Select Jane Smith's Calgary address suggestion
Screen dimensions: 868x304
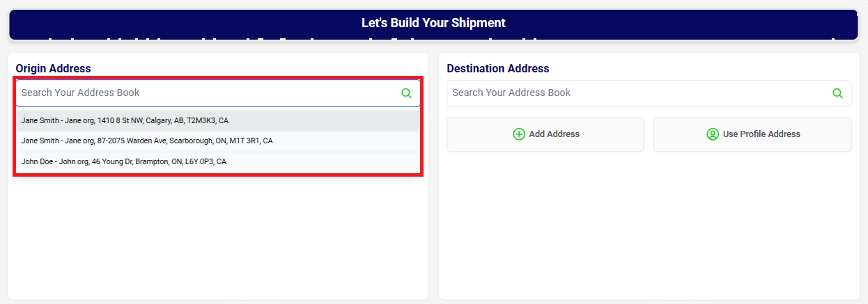pyautogui.click(x=218, y=121)
